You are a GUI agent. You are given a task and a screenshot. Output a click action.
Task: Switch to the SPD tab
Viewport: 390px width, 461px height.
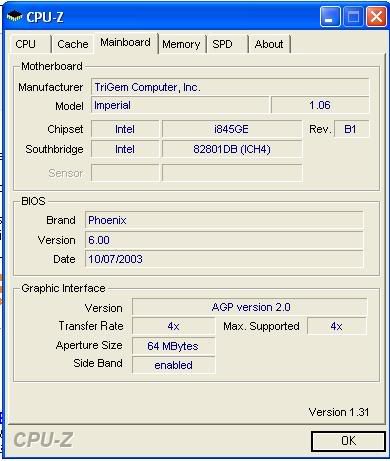tap(227, 44)
